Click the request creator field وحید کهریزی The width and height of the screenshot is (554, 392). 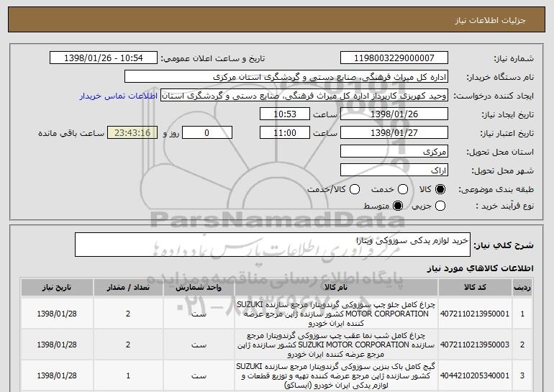click(304, 96)
